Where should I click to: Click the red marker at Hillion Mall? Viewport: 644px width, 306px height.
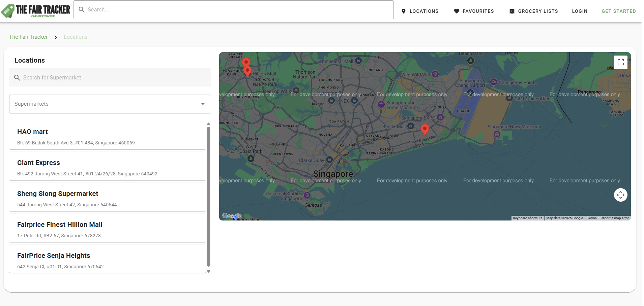click(247, 72)
